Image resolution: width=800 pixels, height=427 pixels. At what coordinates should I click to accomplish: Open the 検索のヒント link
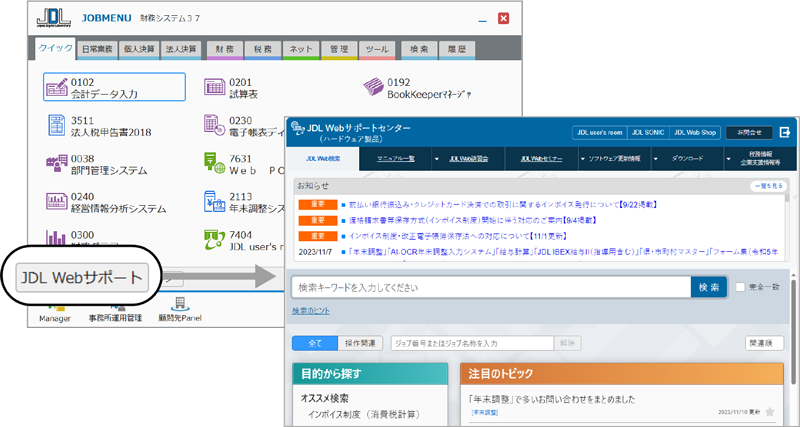[311, 311]
